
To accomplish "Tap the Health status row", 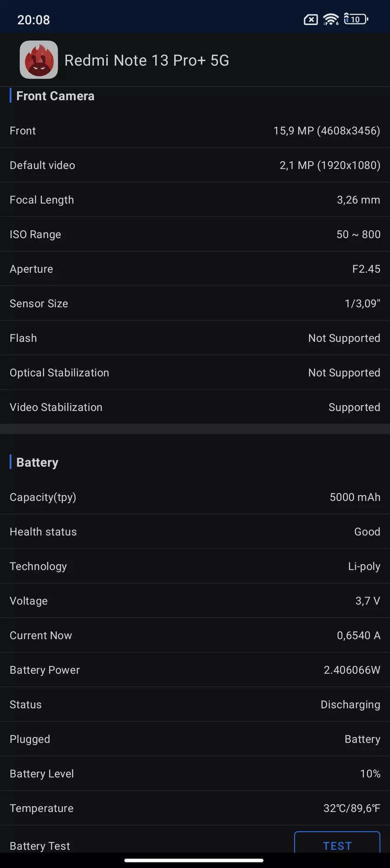I will 195,532.
